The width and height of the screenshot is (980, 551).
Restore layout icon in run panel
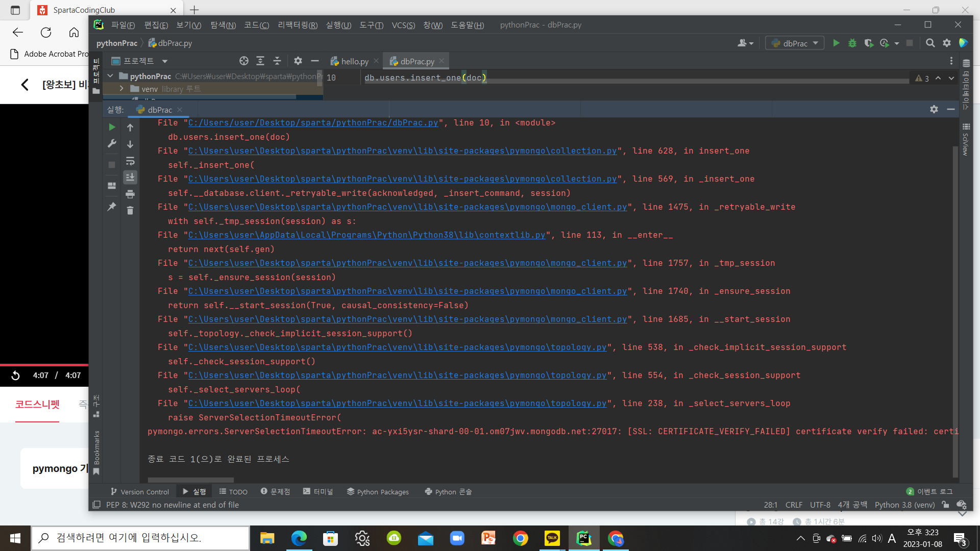tap(112, 186)
